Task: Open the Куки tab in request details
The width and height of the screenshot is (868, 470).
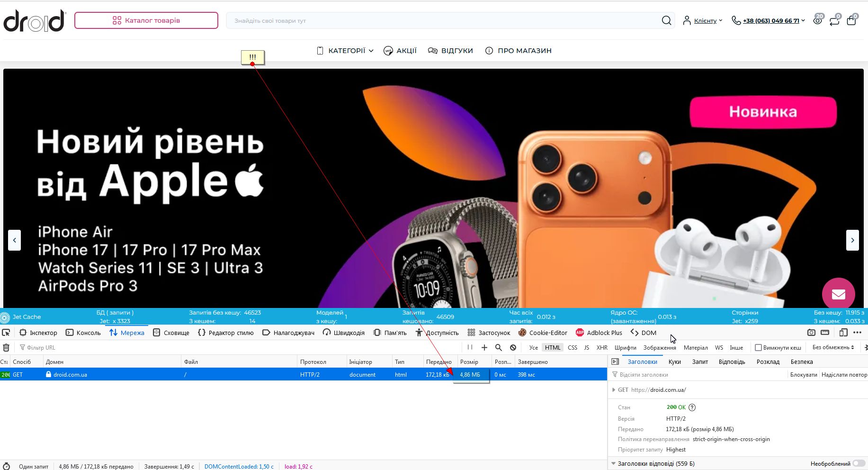Action: pyautogui.click(x=675, y=362)
